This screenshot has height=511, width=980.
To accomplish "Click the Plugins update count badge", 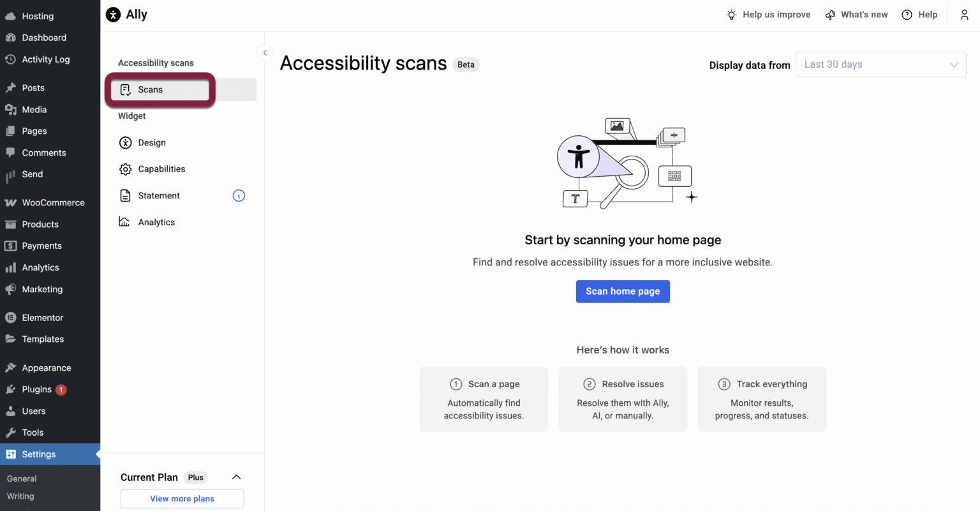I will click(60, 389).
